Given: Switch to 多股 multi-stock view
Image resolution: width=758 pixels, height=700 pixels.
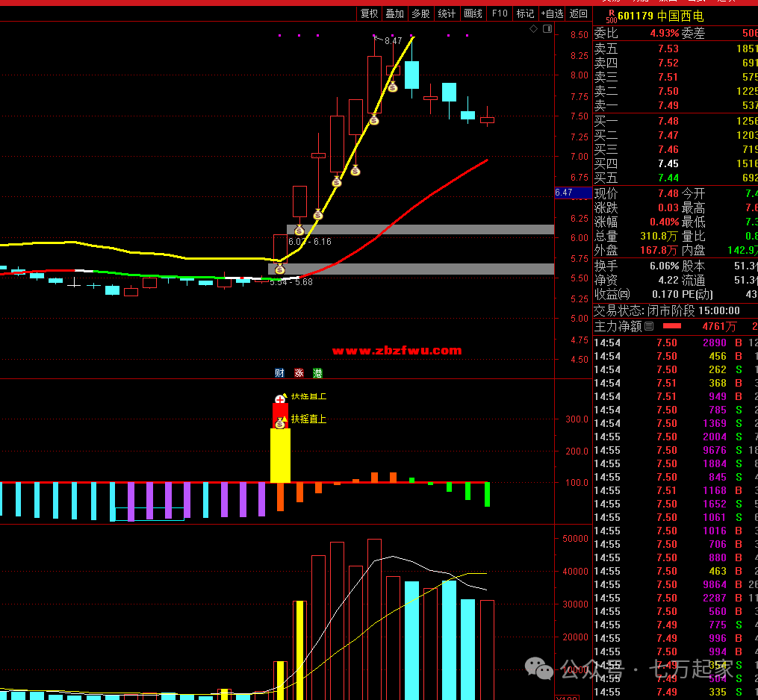Looking at the screenshot, I should pos(420,13).
